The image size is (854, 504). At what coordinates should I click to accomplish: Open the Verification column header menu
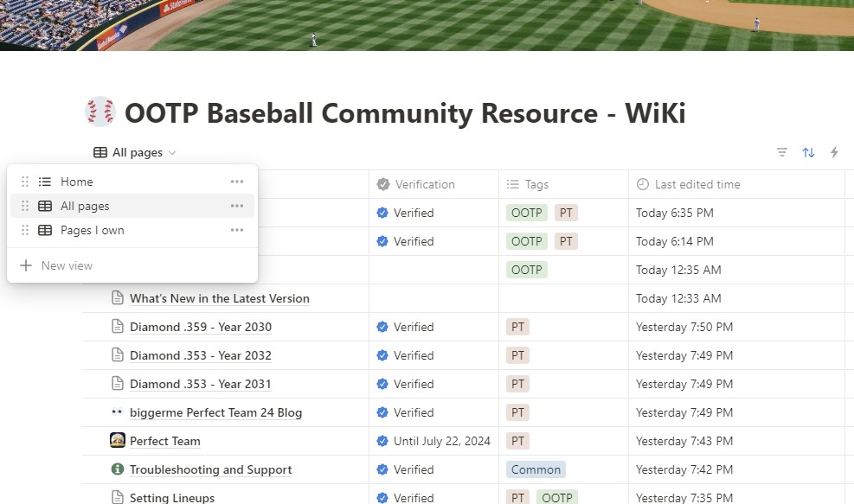pos(433,184)
